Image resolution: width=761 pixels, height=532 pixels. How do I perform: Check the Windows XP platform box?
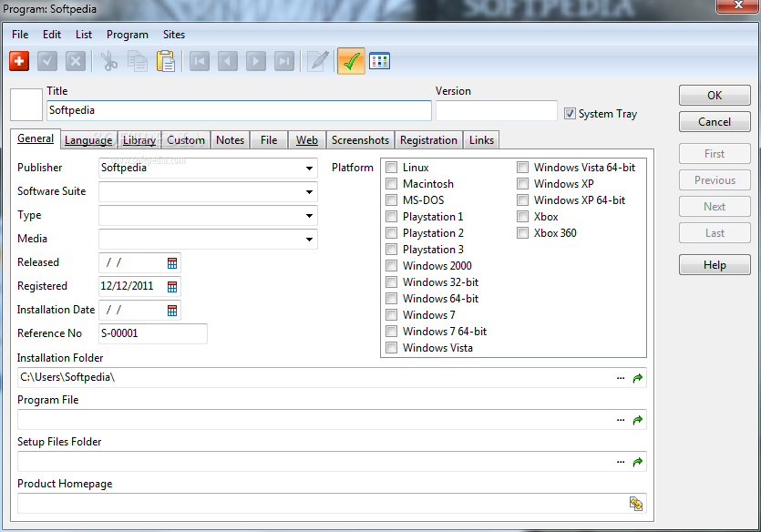point(522,184)
